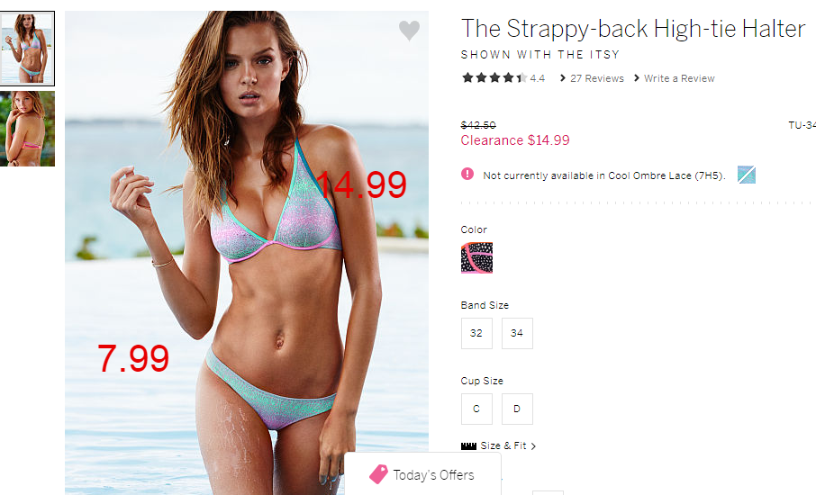816x504 pixels.
Task: Pick the black dotted pink color swatch
Action: [476, 257]
